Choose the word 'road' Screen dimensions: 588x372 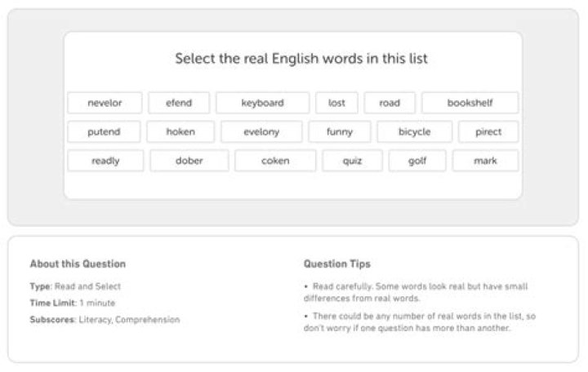pyautogui.click(x=390, y=103)
